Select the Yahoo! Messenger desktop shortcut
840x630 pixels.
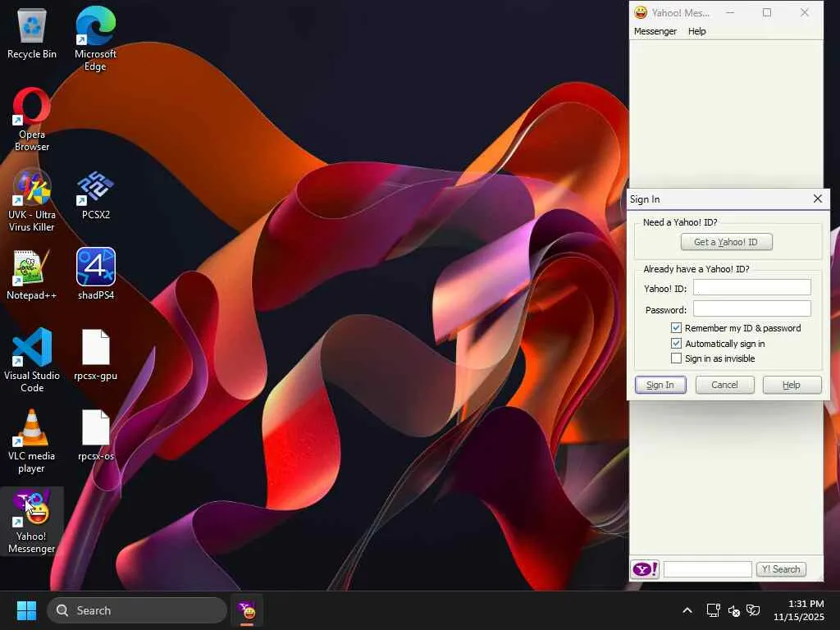point(32,521)
